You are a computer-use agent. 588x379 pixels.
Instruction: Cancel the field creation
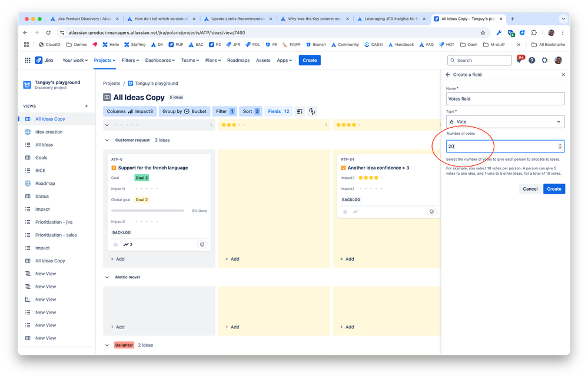pyautogui.click(x=530, y=189)
